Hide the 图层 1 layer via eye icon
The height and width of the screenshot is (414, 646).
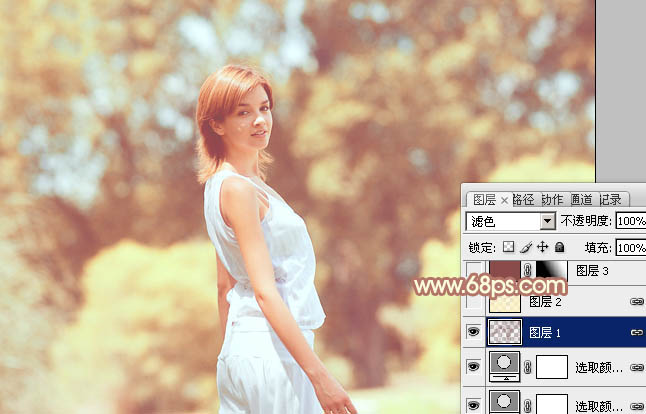(x=473, y=331)
